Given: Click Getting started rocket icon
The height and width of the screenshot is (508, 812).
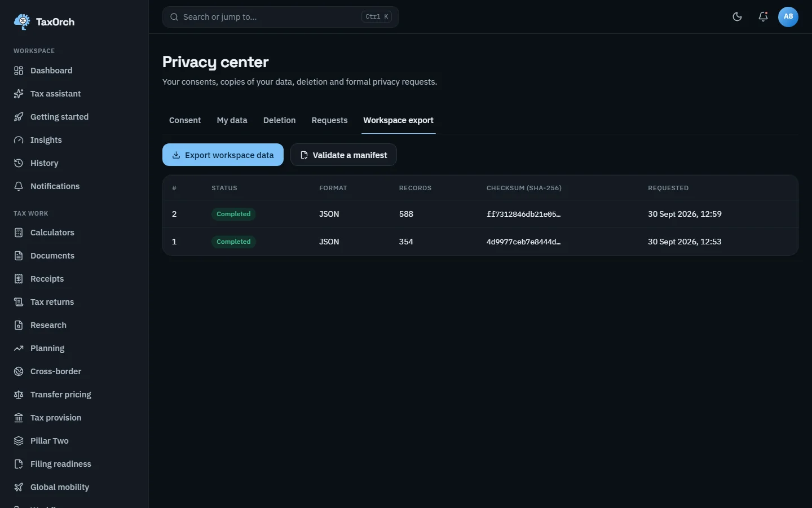Looking at the screenshot, I should coord(19,117).
